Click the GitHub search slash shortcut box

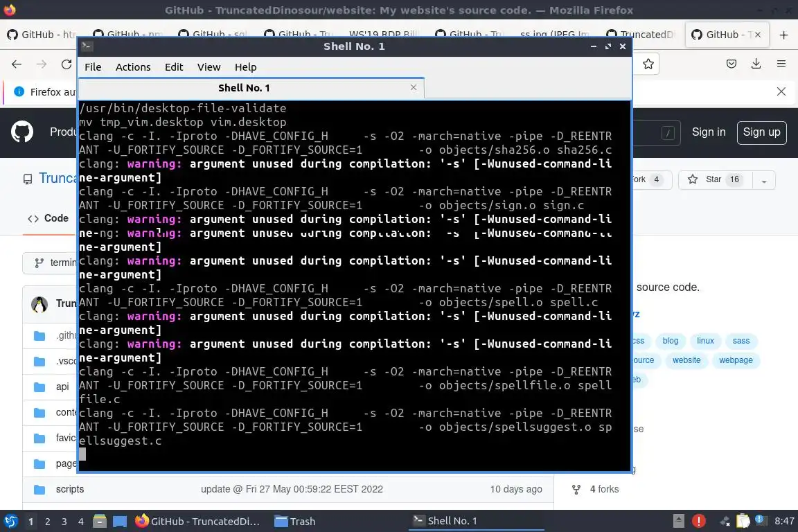[x=668, y=133]
